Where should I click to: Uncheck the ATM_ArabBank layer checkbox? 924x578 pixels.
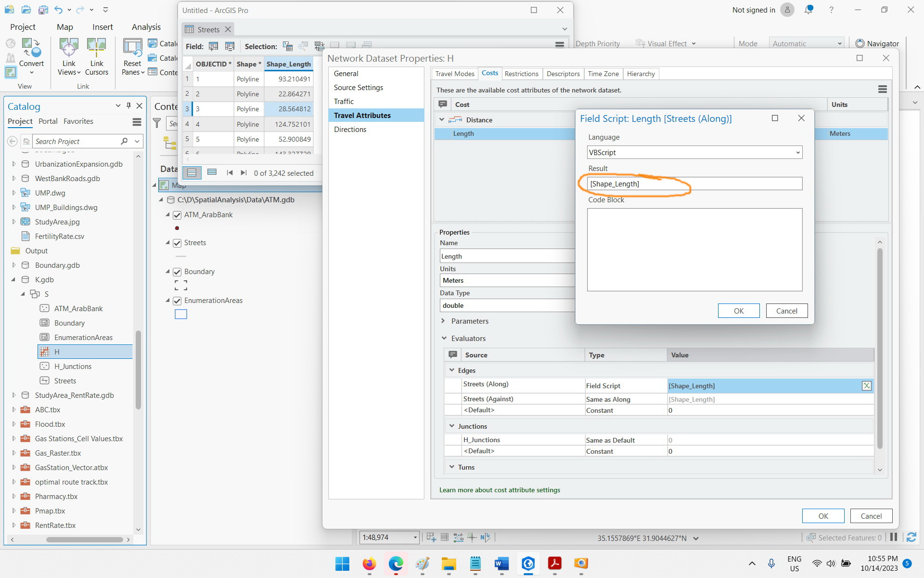point(177,215)
